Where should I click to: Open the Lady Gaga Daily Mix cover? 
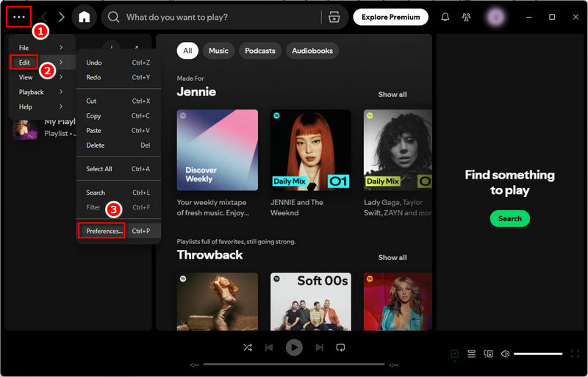(398, 150)
